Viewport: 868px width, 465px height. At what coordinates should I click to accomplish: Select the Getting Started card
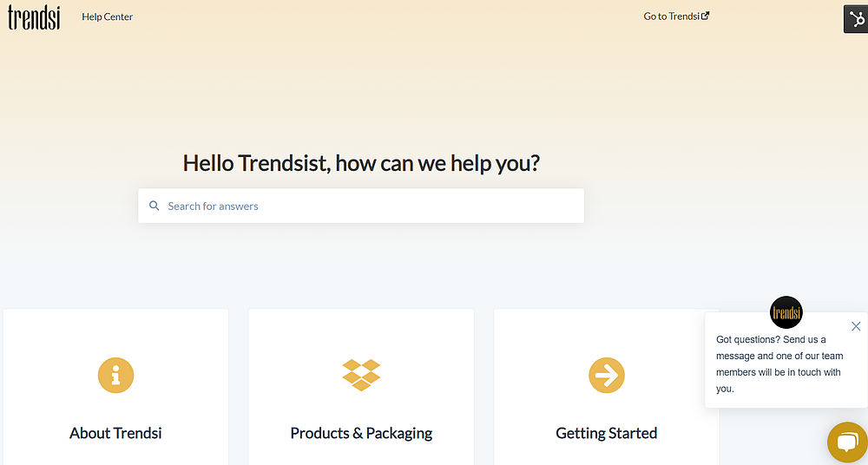tap(607, 387)
